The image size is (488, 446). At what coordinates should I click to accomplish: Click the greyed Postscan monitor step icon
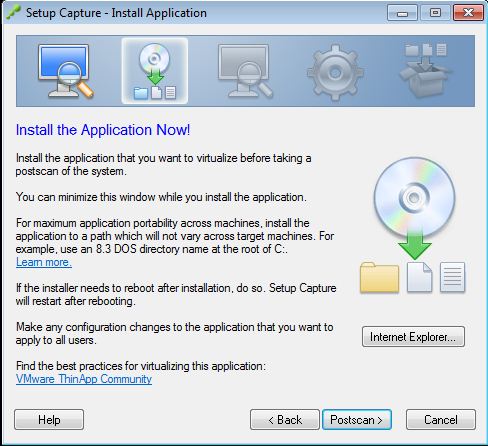(x=245, y=71)
